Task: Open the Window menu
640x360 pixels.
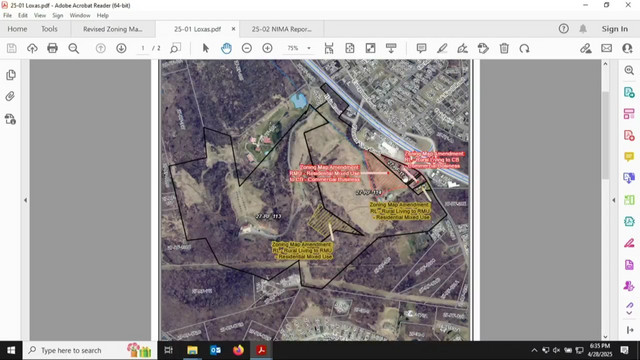Action: coord(80,16)
